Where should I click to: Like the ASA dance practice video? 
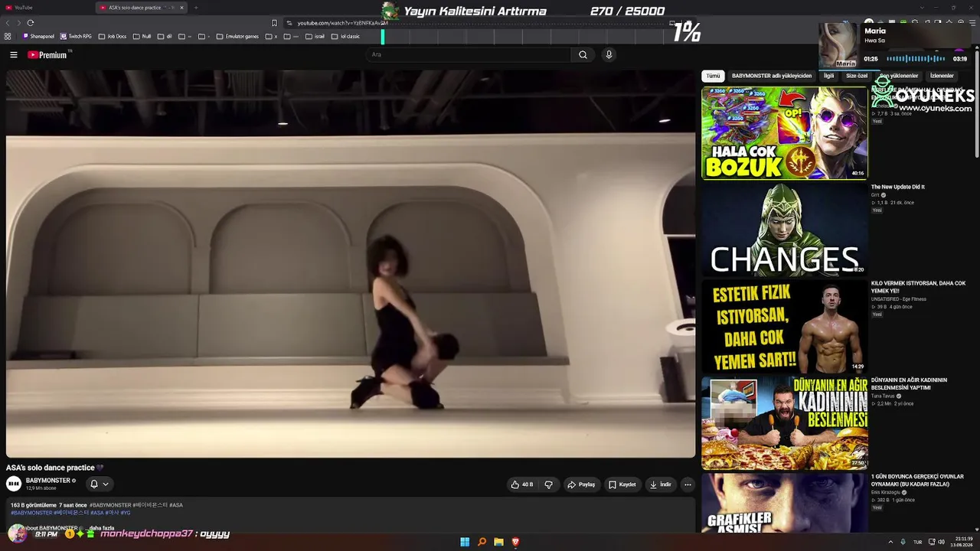(x=521, y=484)
